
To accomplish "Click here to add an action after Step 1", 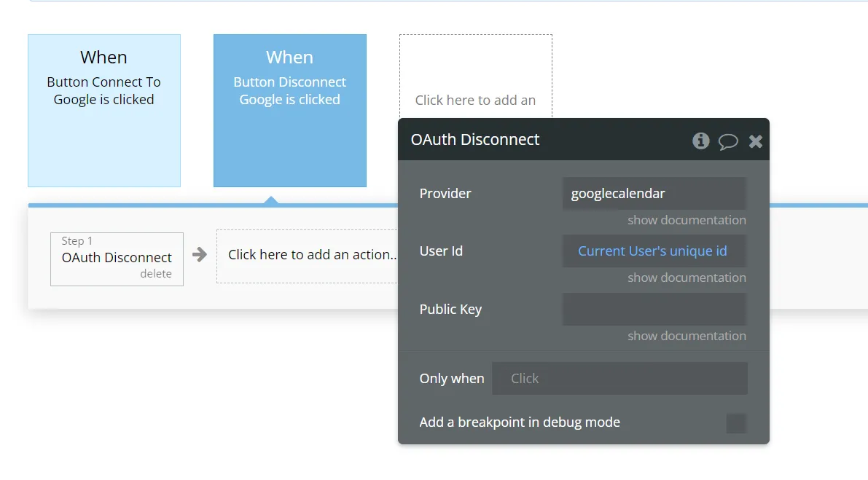I will (x=308, y=256).
